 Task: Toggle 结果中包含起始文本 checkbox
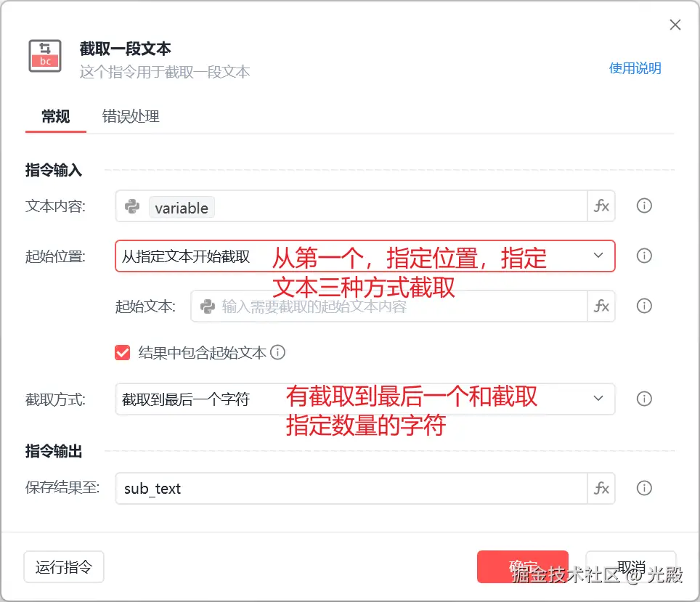pos(122,352)
